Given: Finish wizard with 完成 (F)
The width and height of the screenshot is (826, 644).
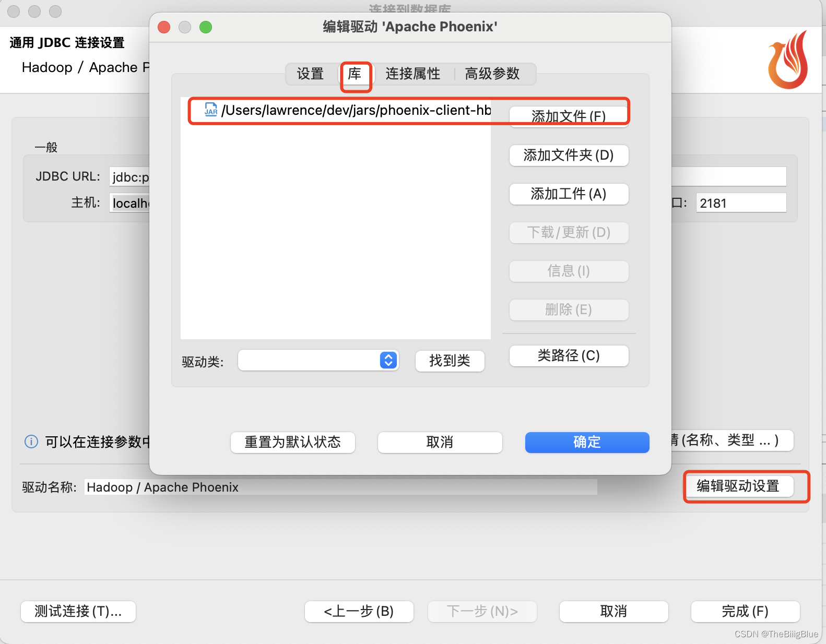Looking at the screenshot, I should 746,611.
